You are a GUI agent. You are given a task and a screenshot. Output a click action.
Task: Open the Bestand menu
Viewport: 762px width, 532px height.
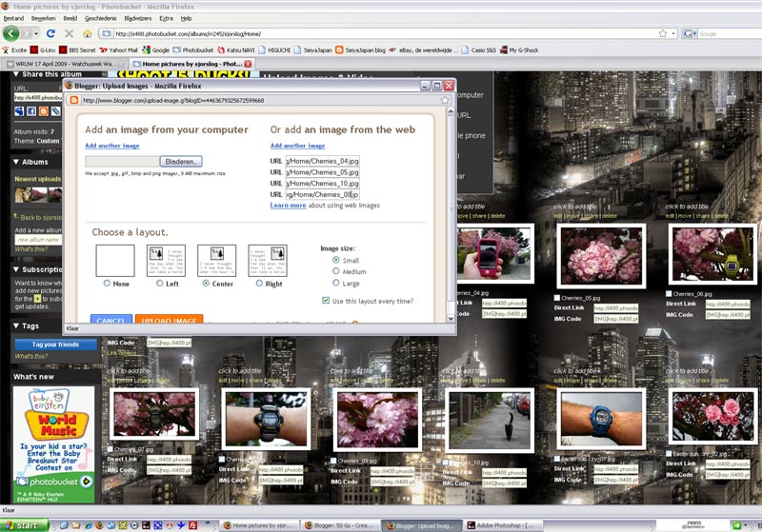click(13, 18)
